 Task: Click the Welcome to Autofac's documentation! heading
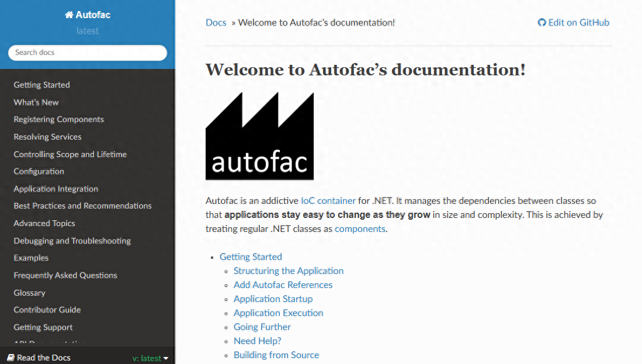(365, 70)
